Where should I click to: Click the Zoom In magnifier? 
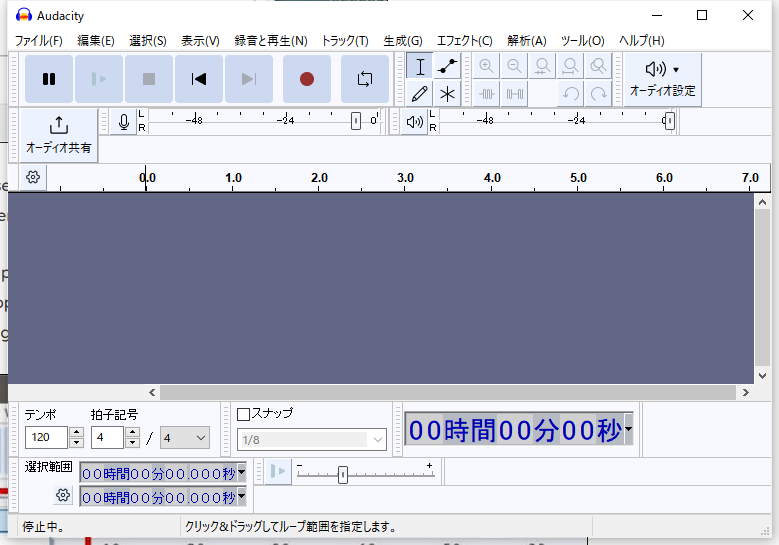(x=486, y=66)
